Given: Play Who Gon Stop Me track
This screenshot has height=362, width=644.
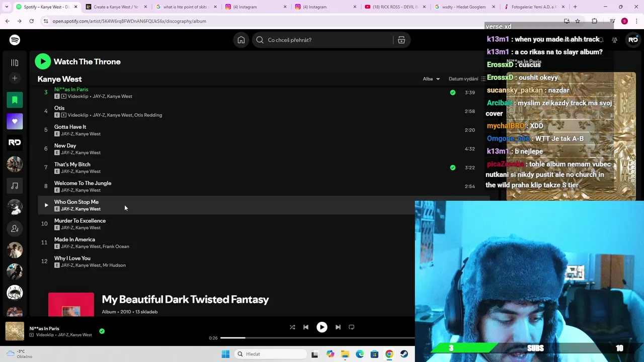Looking at the screenshot, I should 46,205.
